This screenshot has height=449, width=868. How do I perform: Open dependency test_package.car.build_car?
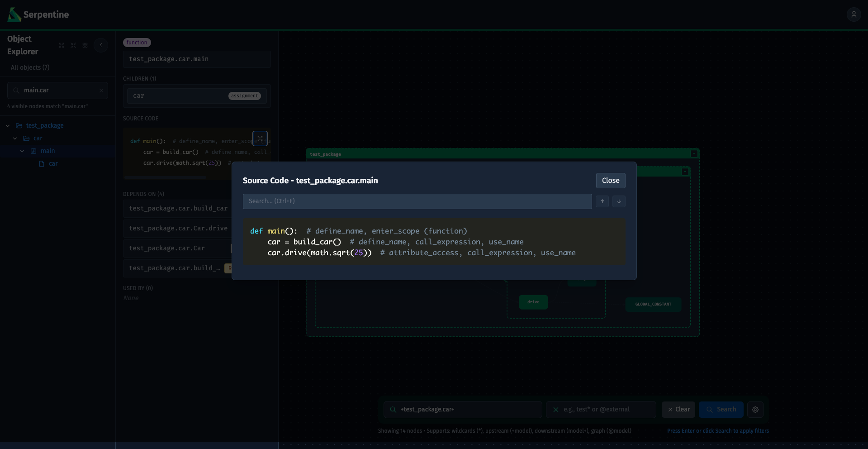click(x=178, y=208)
